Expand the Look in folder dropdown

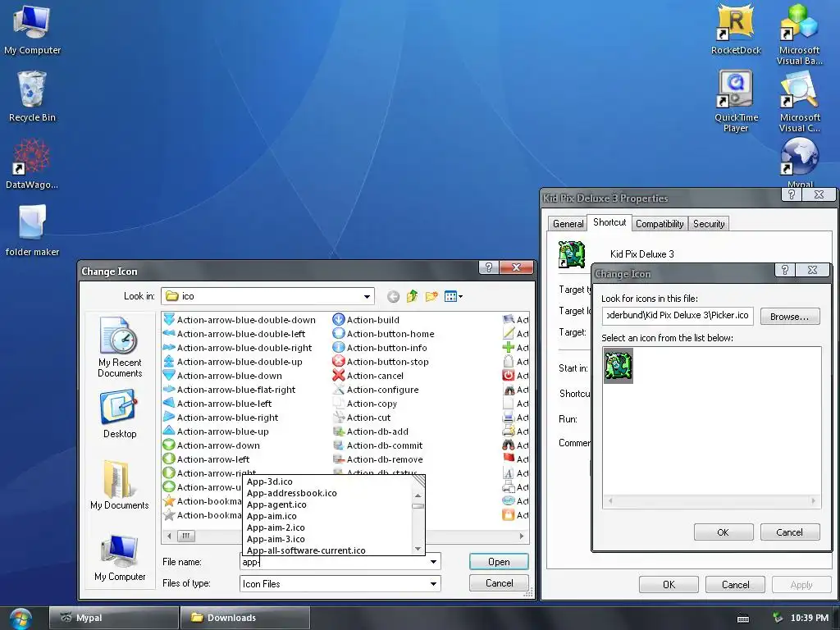[x=367, y=296]
